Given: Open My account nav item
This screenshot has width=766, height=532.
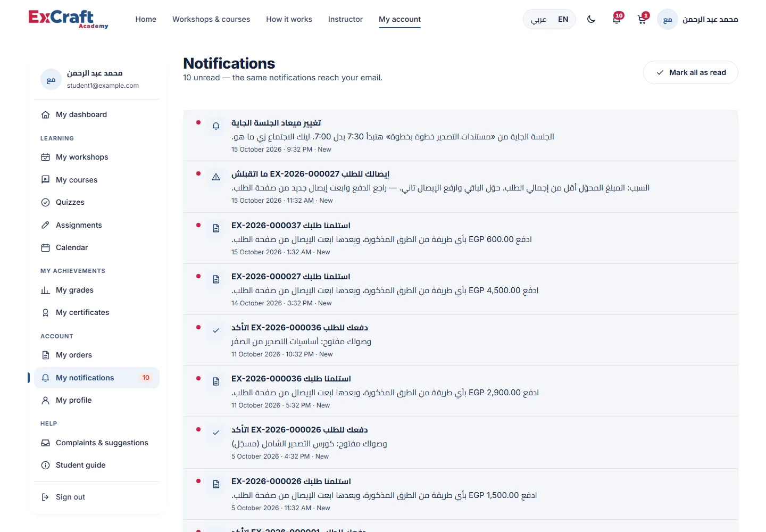Looking at the screenshot, I should [399, 19].
